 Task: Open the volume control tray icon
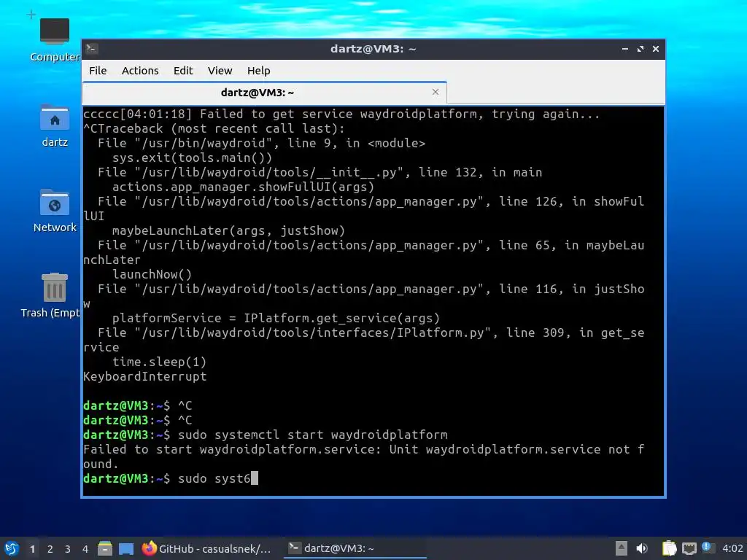[x=642, y=548]
